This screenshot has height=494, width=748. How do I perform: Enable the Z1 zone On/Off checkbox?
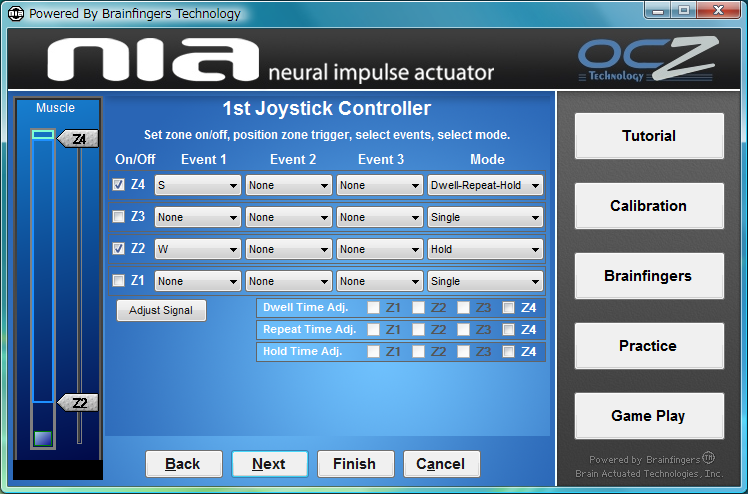(x=118, y=280)
